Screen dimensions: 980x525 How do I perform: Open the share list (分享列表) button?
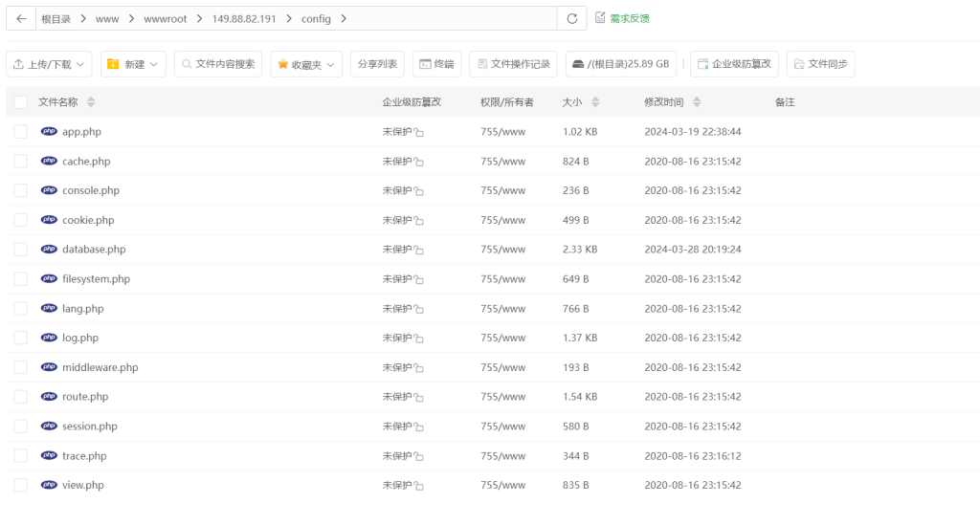[377, 64]
